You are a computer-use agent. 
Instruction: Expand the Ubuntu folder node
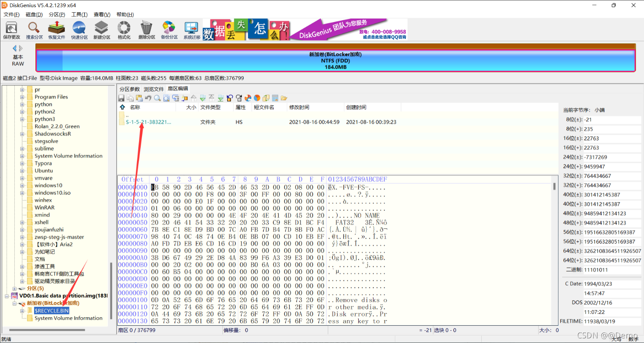click(x=22, y=170)
